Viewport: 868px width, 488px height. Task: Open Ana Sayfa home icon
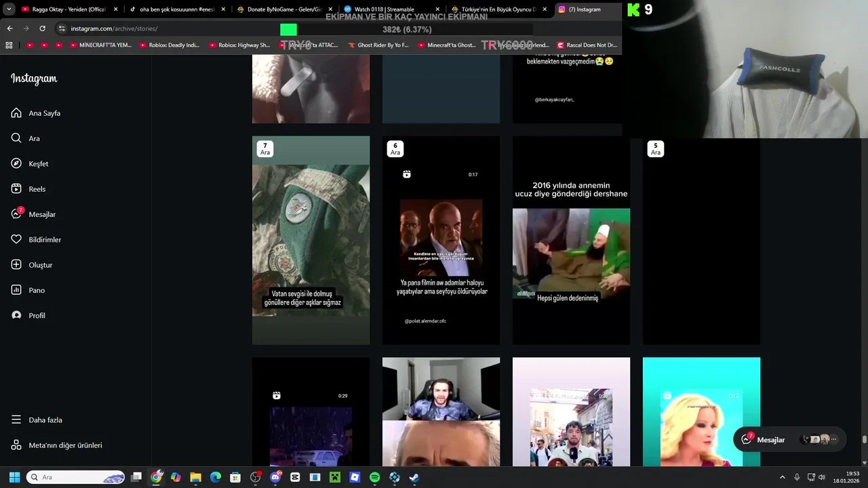click(16, 113)
